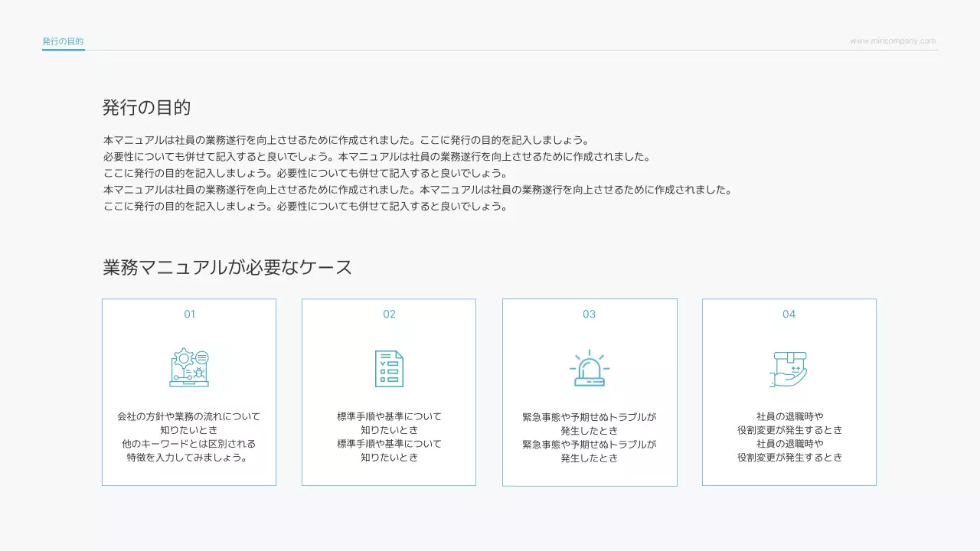Click the teal underline beneath 発行の目的
Viewport: 980px width, 551px height.
tap(63, 49)
